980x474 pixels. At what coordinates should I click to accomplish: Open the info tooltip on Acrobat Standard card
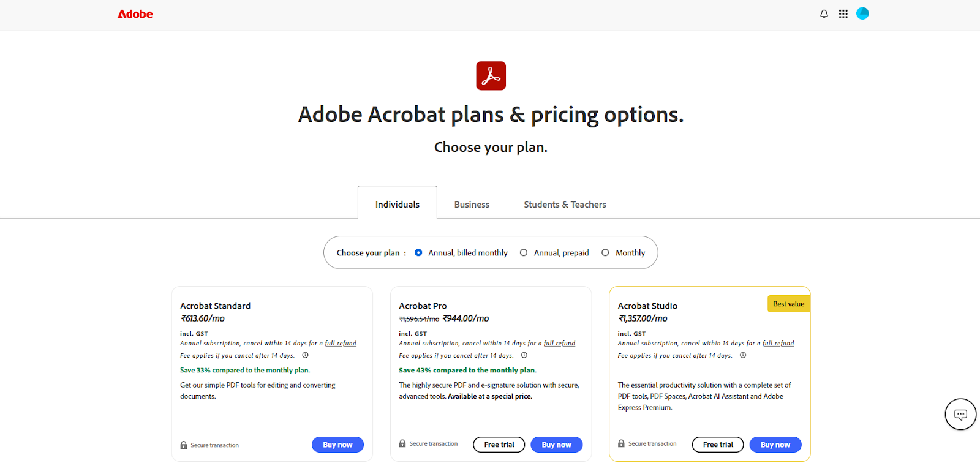(x=305, y=355)
